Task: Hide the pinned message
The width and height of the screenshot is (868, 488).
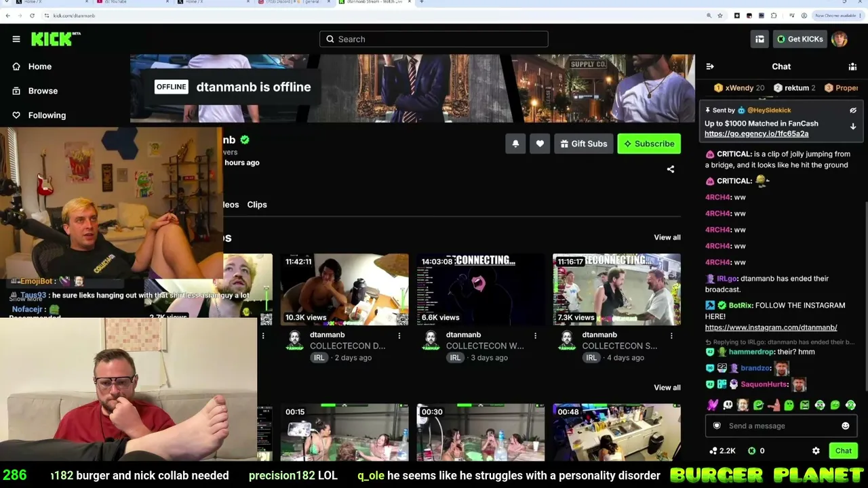Action: point(853,110)
